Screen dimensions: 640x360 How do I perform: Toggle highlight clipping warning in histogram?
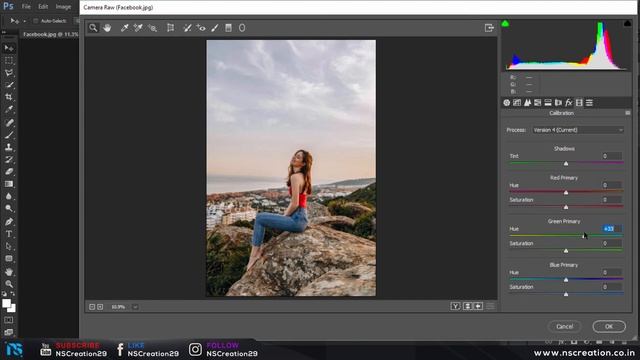627,24
